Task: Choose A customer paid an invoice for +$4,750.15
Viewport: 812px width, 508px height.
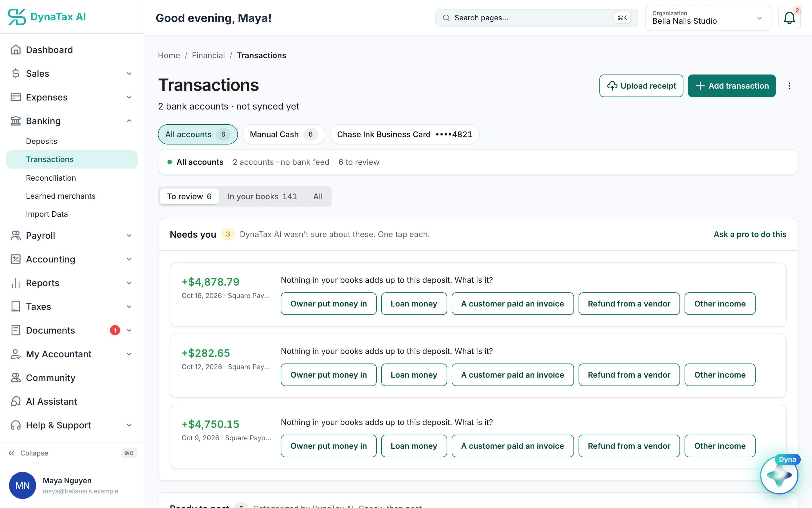Action: pos(512,446)
